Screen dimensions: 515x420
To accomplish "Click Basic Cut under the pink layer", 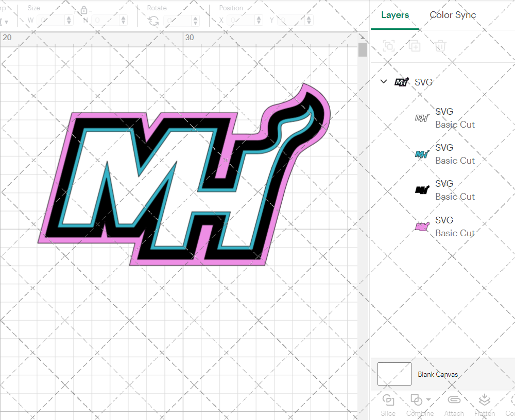I will [455, 233].
